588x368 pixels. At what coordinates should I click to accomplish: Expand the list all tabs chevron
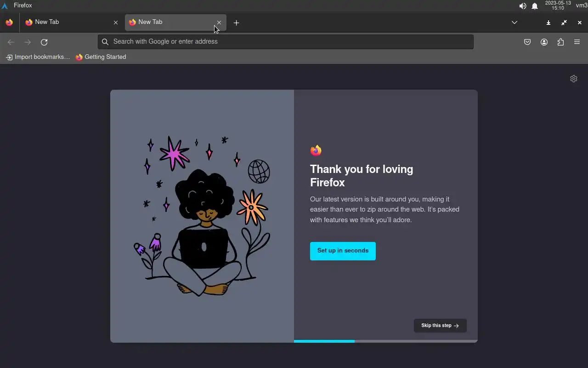514,23
